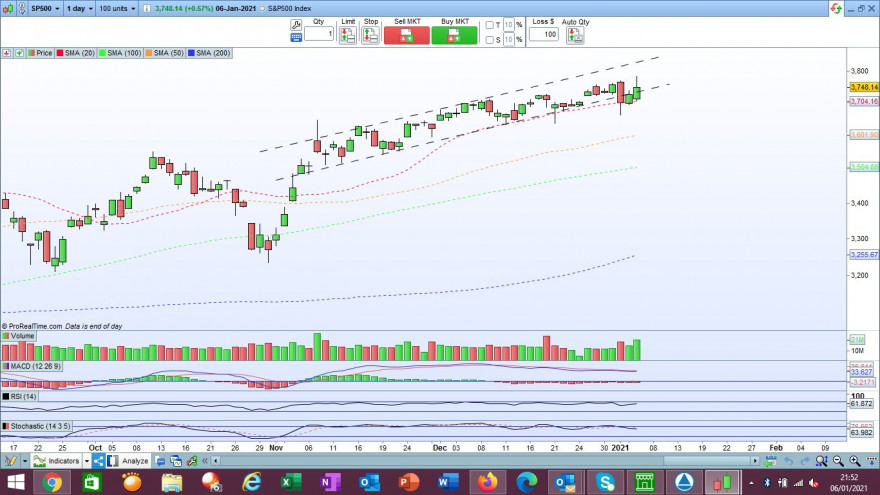
Task: Click the red Sell MKT button
Action: pos(407,35)
